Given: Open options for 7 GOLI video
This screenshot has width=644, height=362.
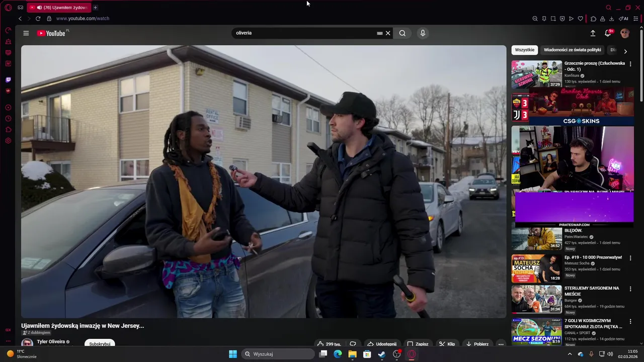Looking at the screenshot, I should click(630, 322).
